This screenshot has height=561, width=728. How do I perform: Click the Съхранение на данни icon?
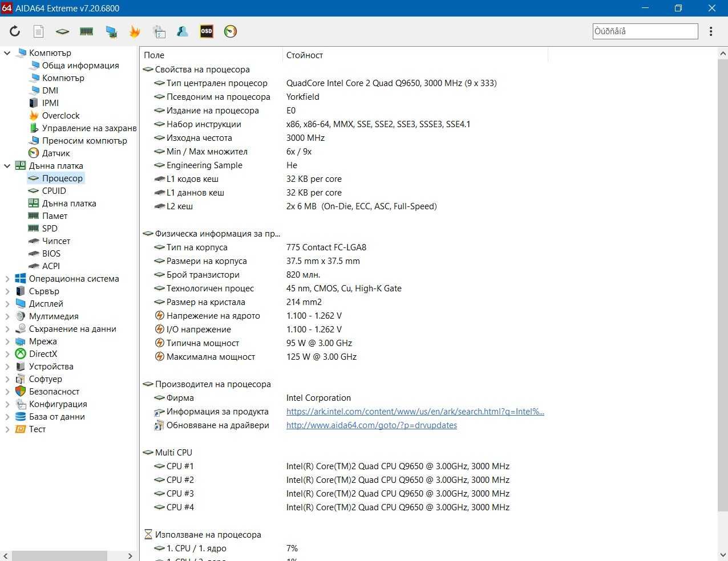coord(21,329)
